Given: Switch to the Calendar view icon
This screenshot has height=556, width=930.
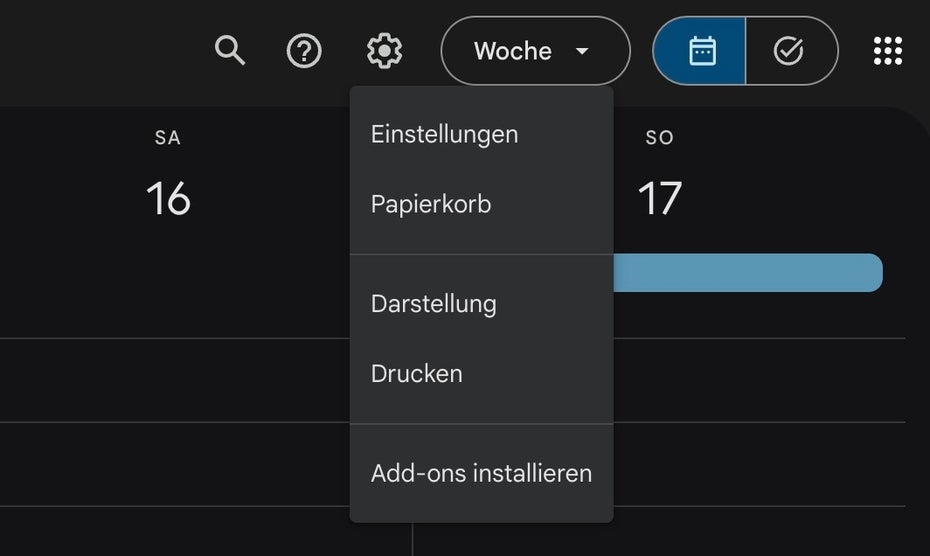Looking at the screenshot, I should tap(699, 51).
